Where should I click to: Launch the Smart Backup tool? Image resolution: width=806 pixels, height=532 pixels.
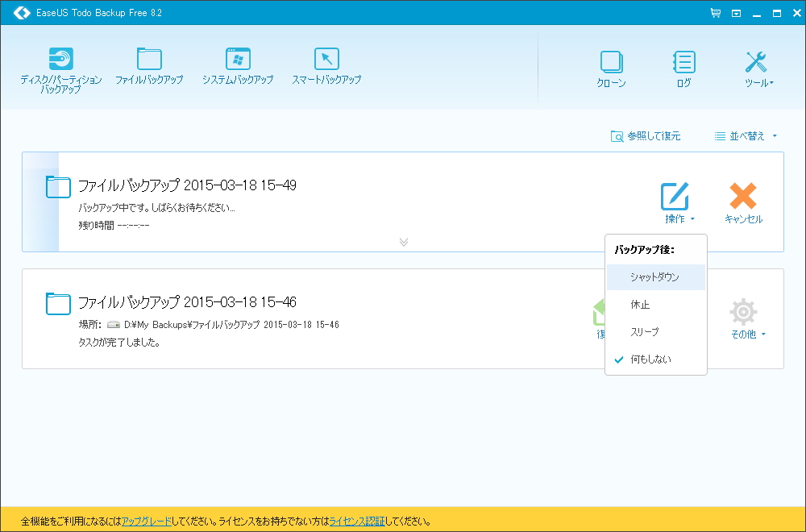[x=326, y=66]
